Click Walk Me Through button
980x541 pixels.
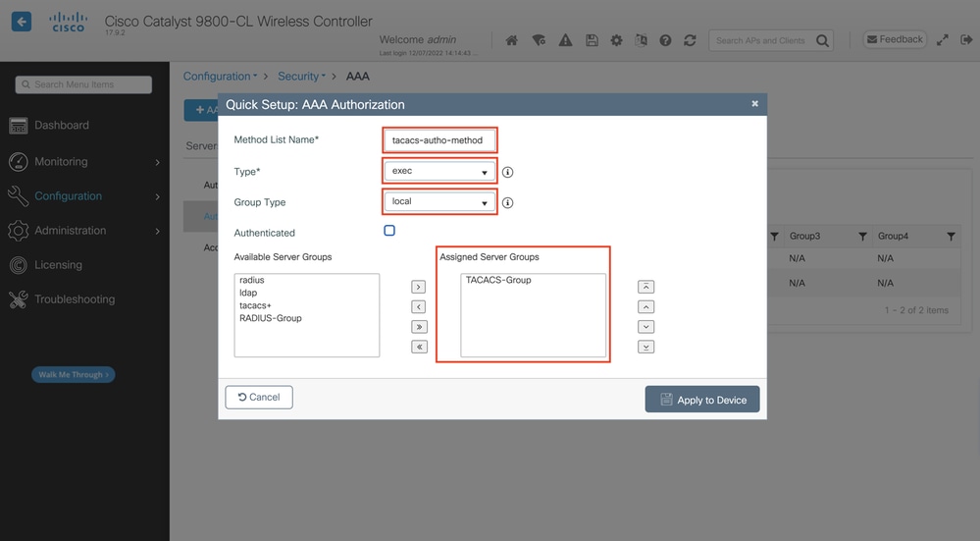(74, 375)
